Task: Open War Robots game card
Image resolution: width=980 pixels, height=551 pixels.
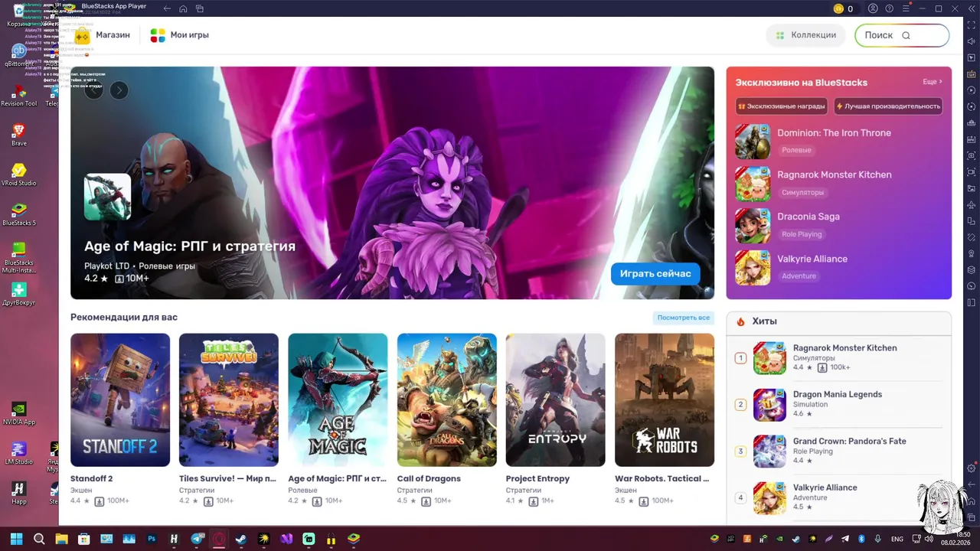Action: tap(665, 419)
